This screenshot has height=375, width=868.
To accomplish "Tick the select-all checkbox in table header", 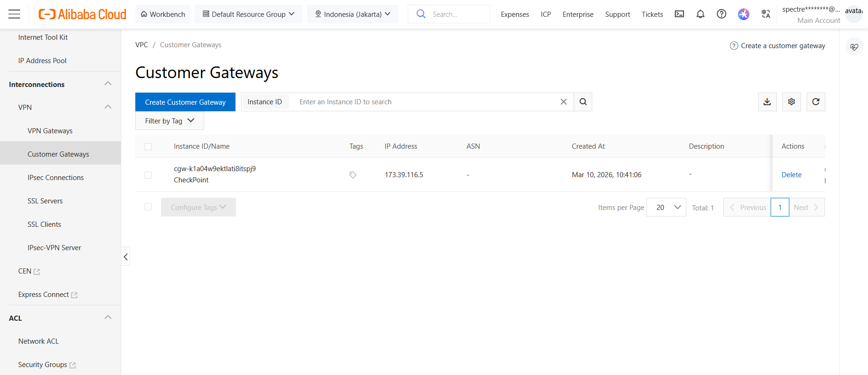I will click(x=148, y=146).
